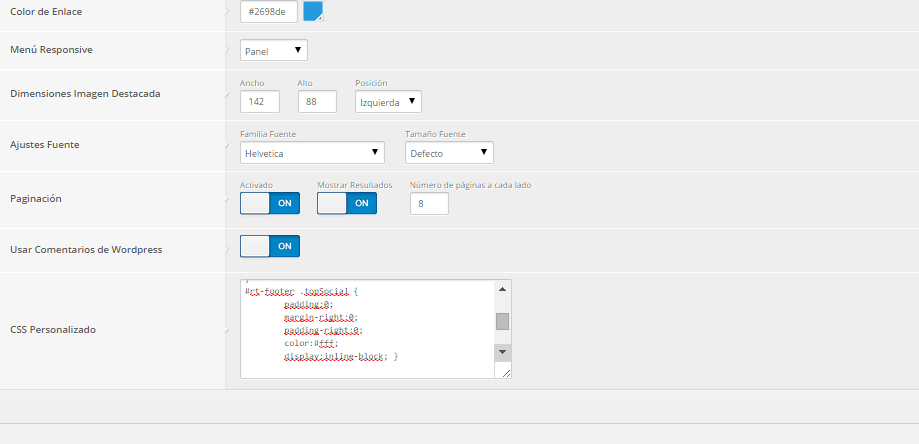919x444 pixels.
Task: Click the 'color:#fff;' CSS line
Action: [x=311, y=343]
